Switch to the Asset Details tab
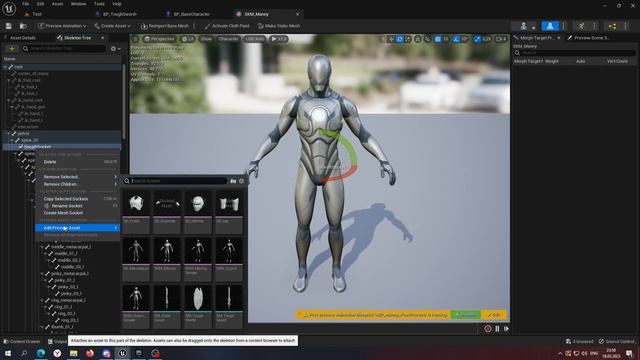Image resolution: width=640 pixels, height=360 pixels. coord(22,38)
